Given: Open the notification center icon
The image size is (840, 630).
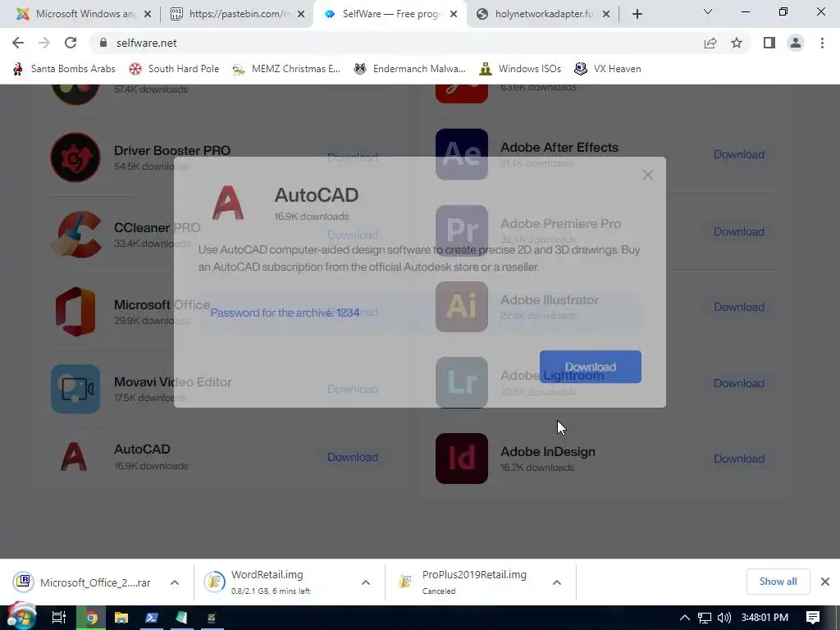Looking at the screenshot, I should click(x=813, y=618).
